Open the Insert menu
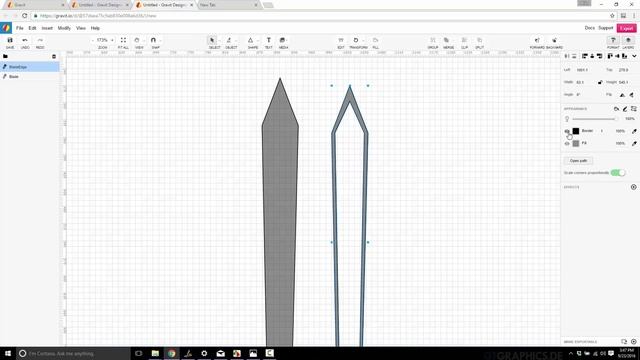The height and width of the screenshot is (360, 640). pyautogui.click(x=47, y=28)
